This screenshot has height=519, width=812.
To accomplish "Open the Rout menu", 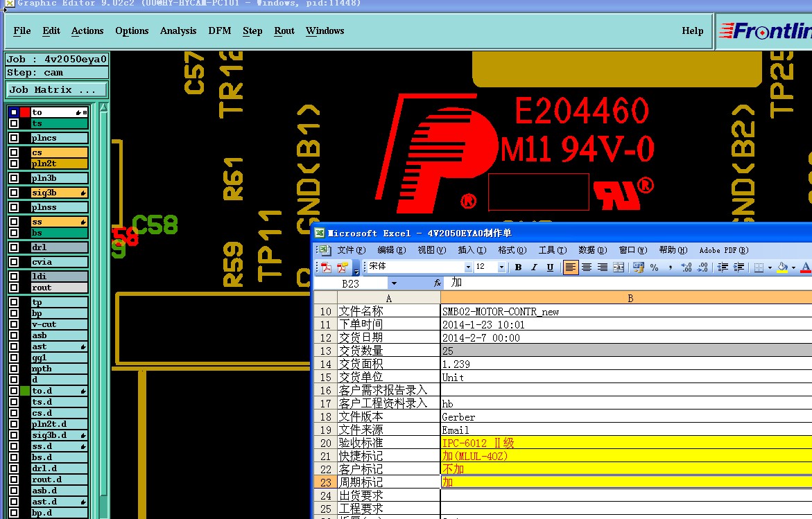I will pos(284,31).
